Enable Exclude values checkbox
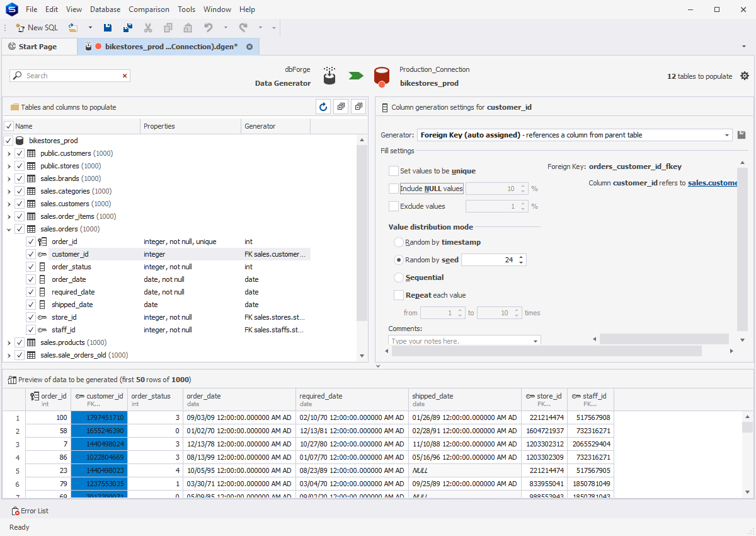 click(x=394, y=206)
